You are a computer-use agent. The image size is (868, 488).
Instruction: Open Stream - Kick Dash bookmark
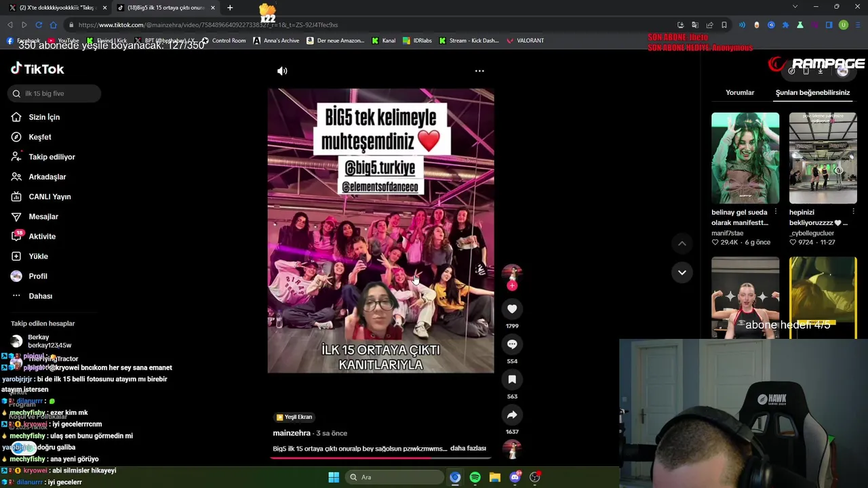click(469, 41)
